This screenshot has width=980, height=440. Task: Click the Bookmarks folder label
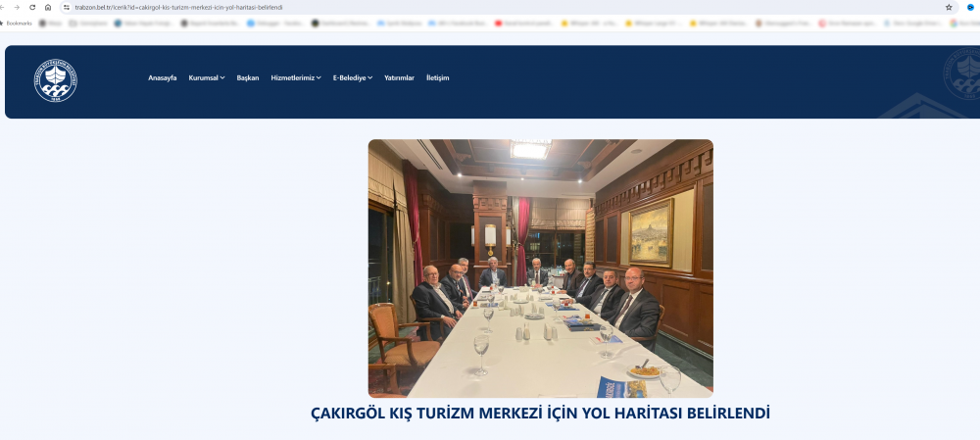point(18,23)
